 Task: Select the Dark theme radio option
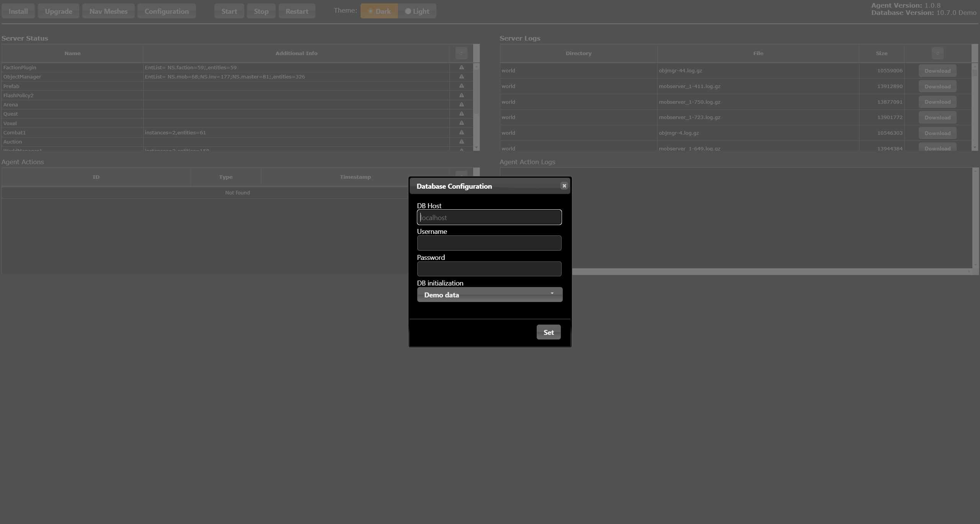pyautogui.click(x=379, y=11)
